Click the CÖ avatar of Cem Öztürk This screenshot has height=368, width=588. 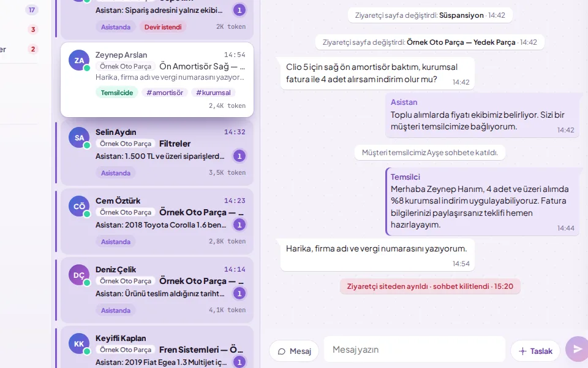79,206
